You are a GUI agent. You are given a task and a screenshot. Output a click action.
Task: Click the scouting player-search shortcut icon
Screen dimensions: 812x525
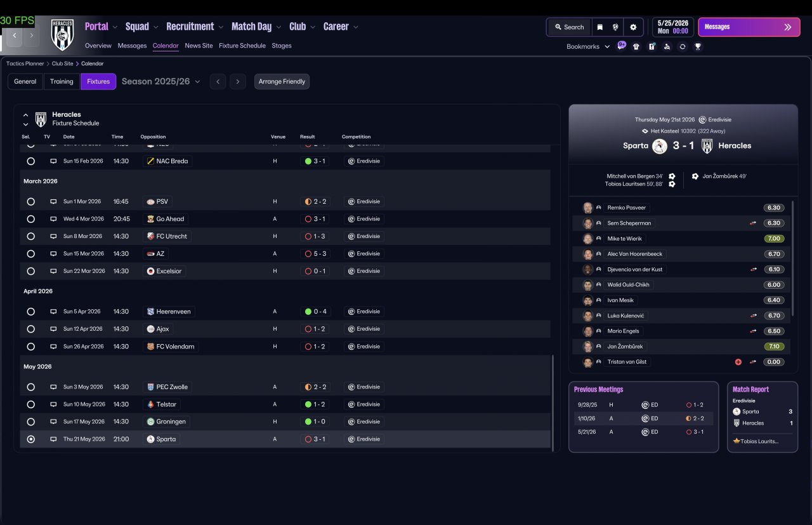667,46
